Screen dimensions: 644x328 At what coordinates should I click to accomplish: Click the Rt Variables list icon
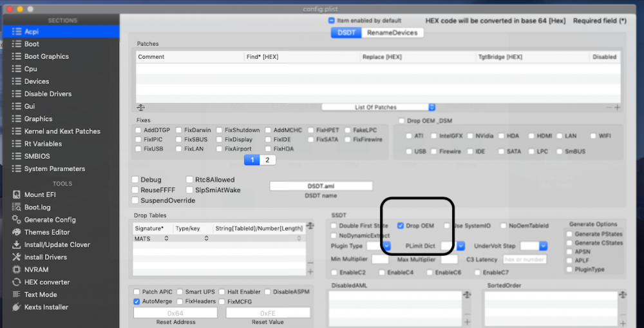pyautogui.click(x=17, y=144)
